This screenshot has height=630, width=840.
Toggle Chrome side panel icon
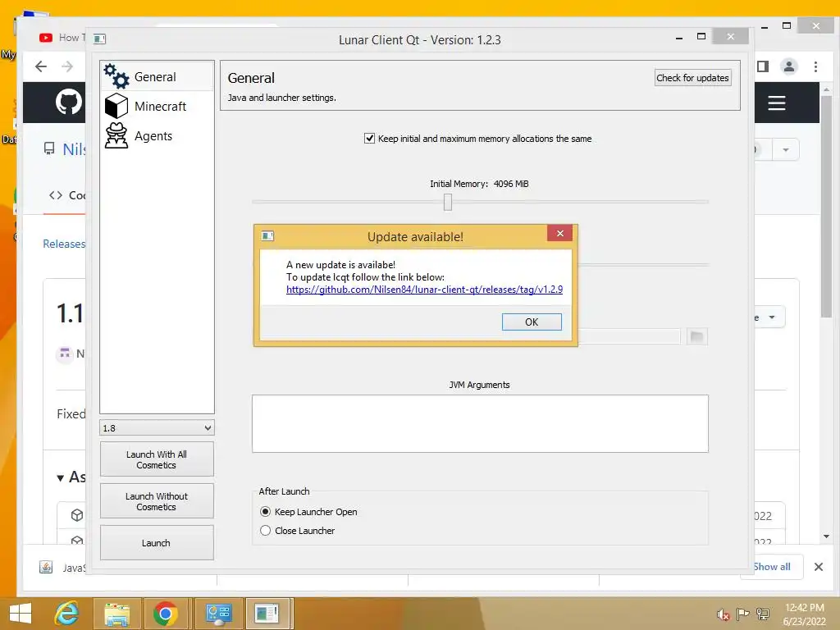(x=763, y=66)
